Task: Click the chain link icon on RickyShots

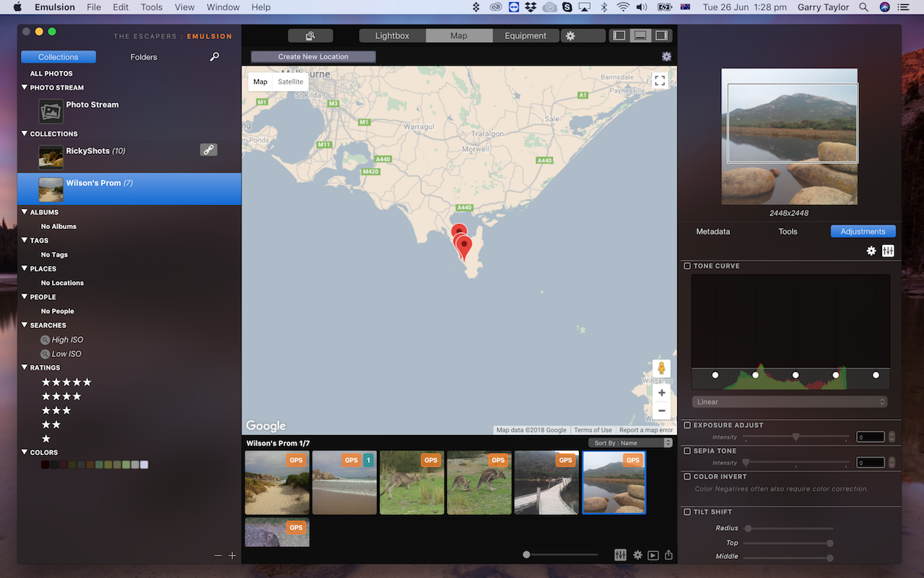Action: (209, 150)
